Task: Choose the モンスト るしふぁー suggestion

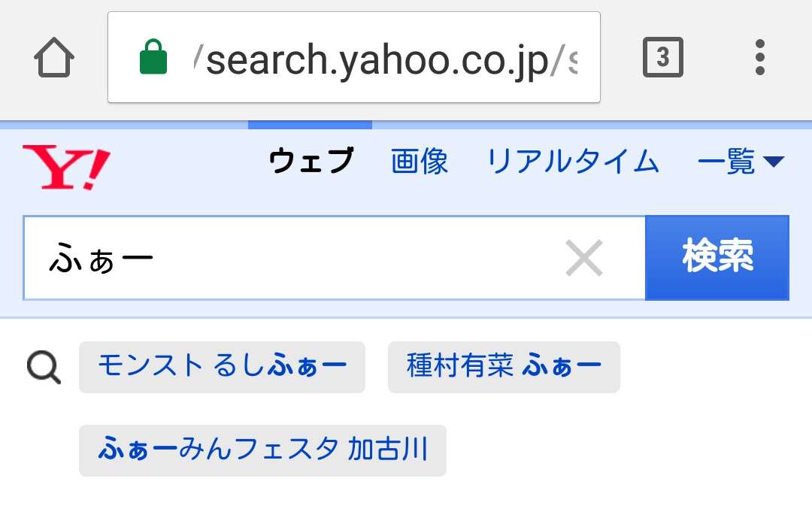Action: (222, 367)
